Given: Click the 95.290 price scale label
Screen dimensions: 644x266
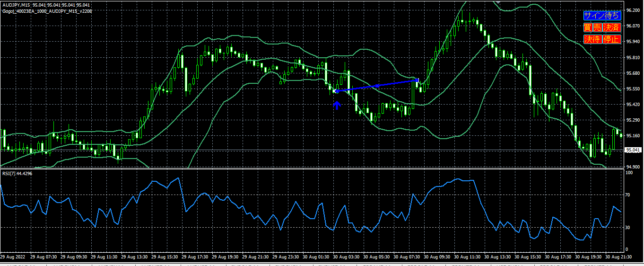Looking at the screenshot, I should coord(633,120).
